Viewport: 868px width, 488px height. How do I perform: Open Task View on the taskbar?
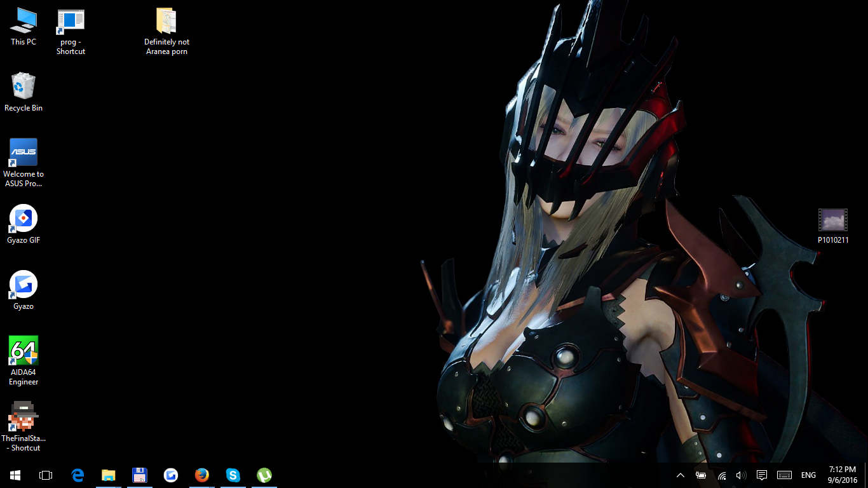click(x=46, y=475)
